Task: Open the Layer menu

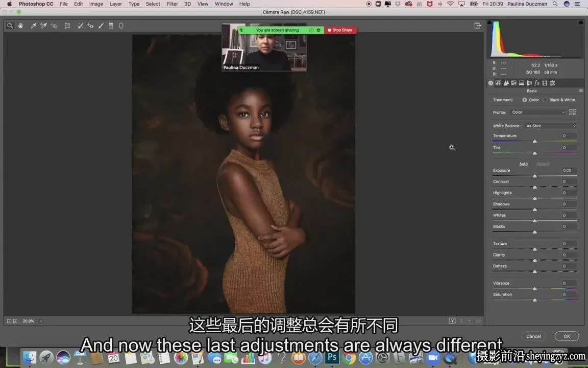Action: pyautogui.click(x=115, y=4)
